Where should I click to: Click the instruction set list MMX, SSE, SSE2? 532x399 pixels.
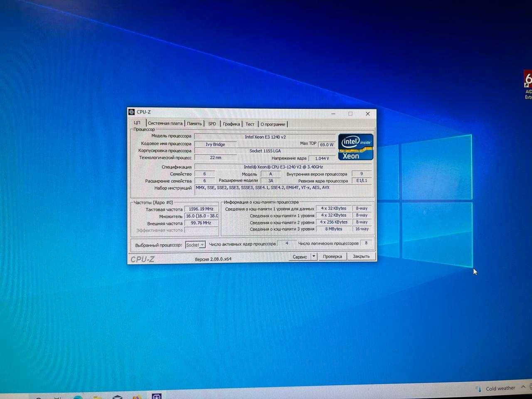283,190
